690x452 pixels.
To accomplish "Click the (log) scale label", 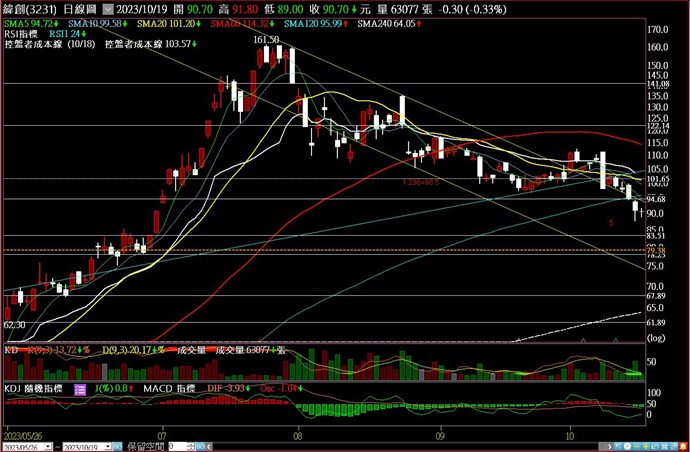I will click(657, 339).
